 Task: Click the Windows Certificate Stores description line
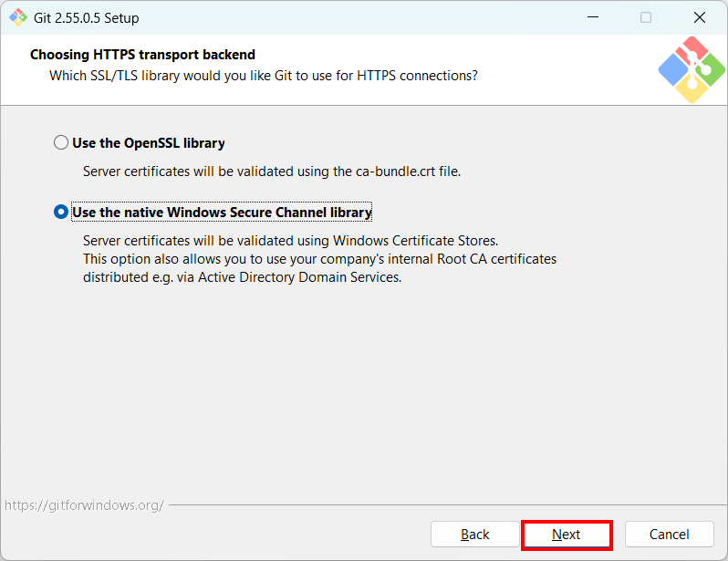290,241
